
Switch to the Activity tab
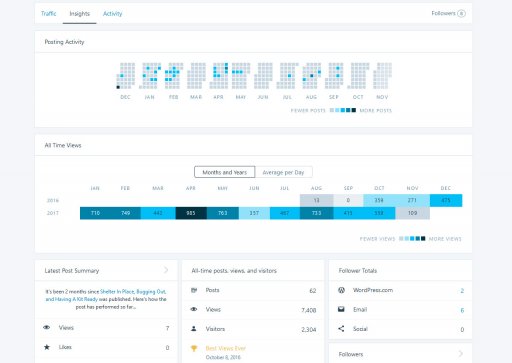(113, 14)
